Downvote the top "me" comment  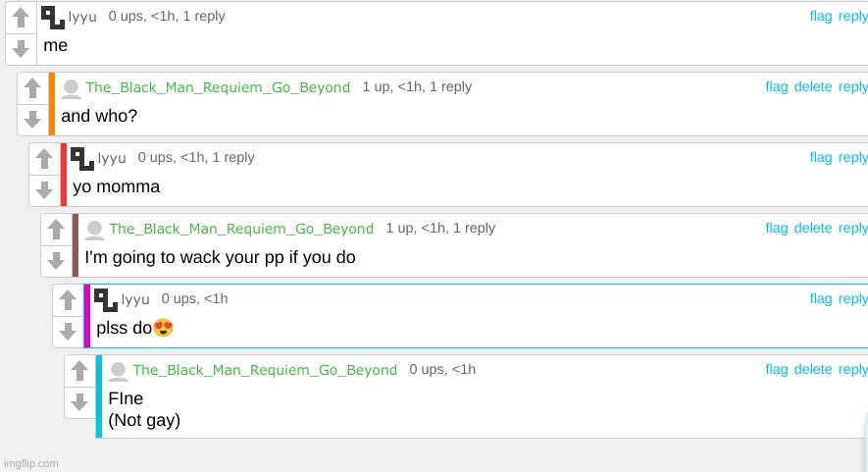pyautogui.click(x=21, y=48)
